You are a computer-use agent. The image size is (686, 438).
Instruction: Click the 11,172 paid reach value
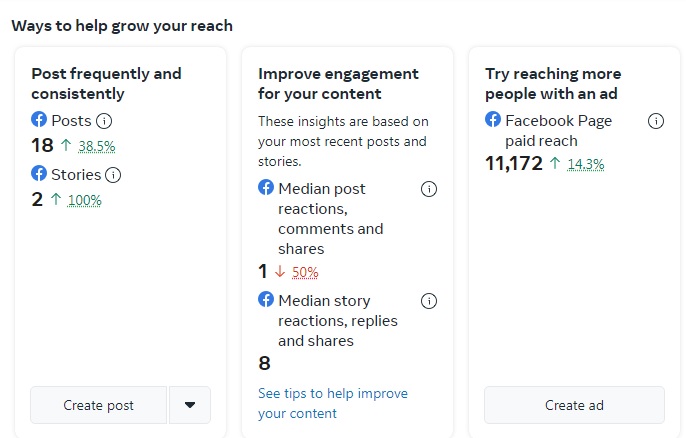513,163
